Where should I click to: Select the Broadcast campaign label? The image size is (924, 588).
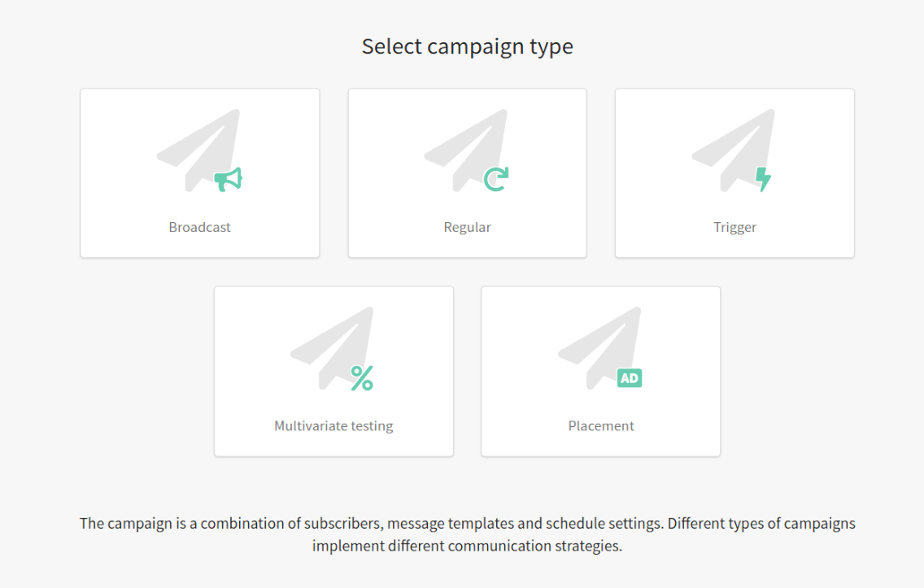(x=200, y=228)
